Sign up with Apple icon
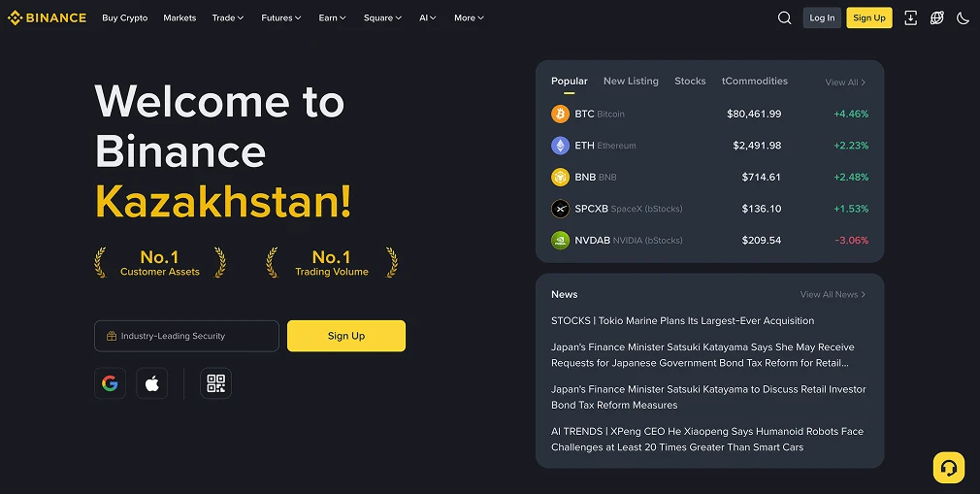 point(152,383)
